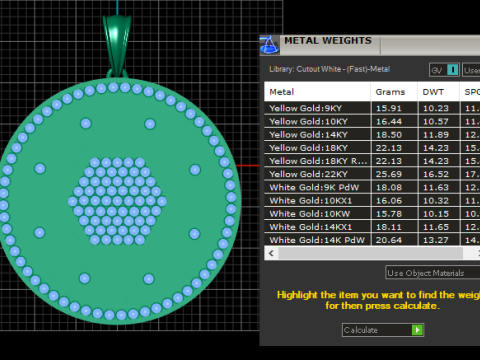480x360 pixels.
Task: Click the Library: Cutout White text
Action: (329, 69)
